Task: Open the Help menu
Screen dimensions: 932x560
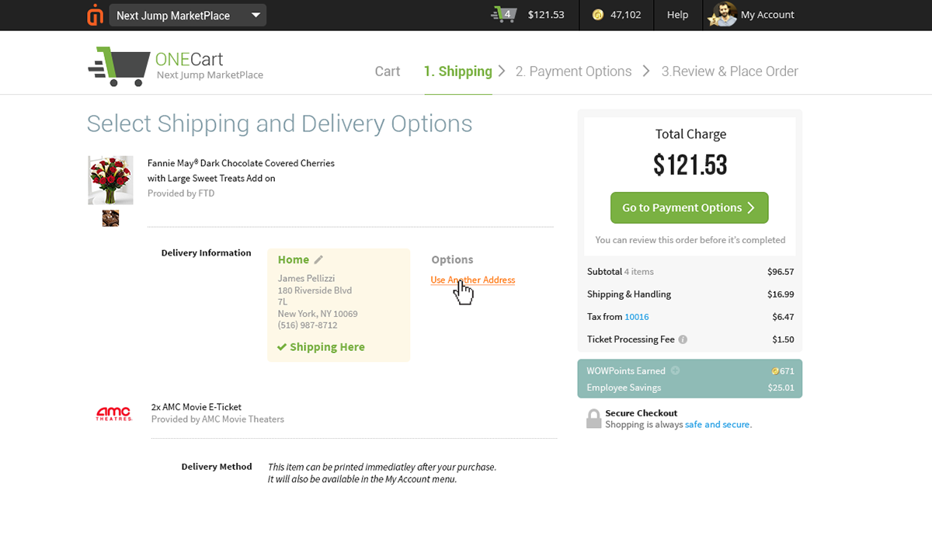Action: click(x=677, y=15)
